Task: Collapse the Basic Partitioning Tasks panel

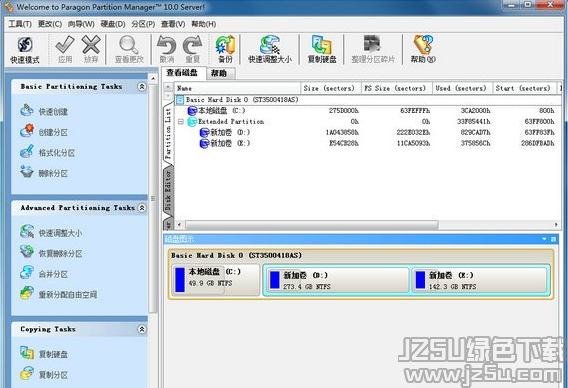Action: (x=142, y=87)
